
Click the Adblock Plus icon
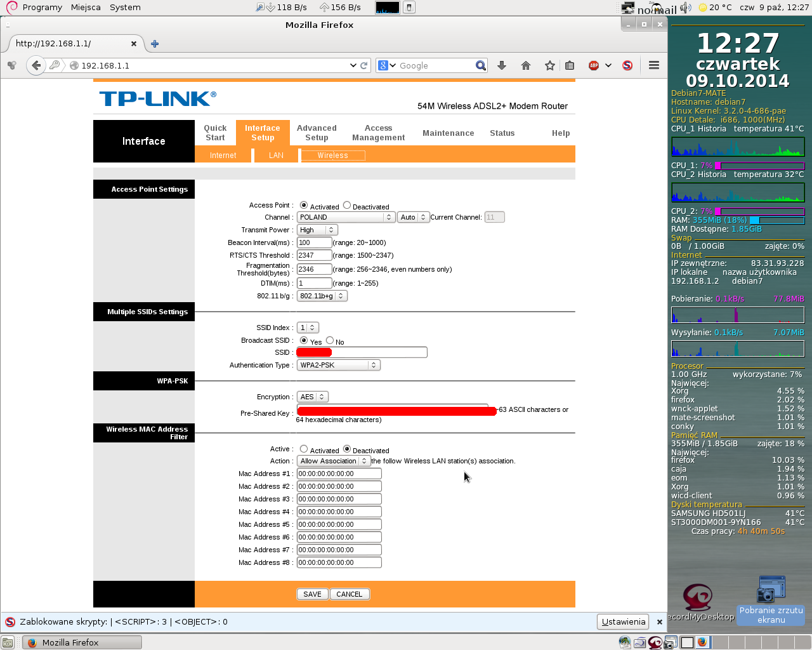(x=594, y=65)
